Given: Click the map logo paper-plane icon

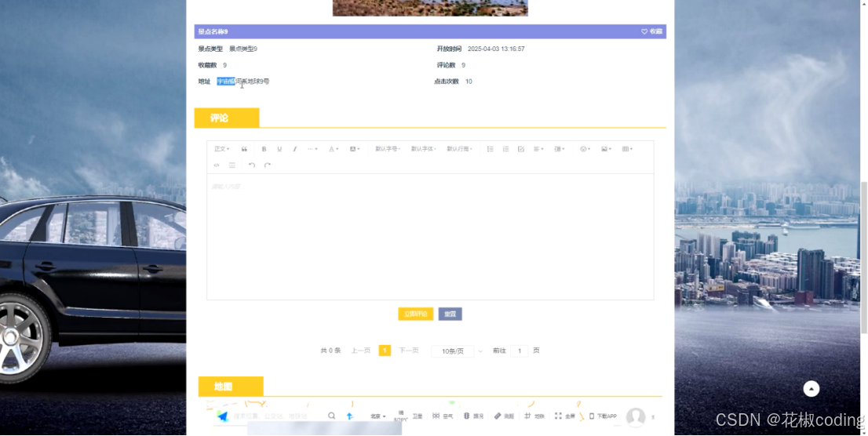Looking at the screenshot, I should 223,416.
